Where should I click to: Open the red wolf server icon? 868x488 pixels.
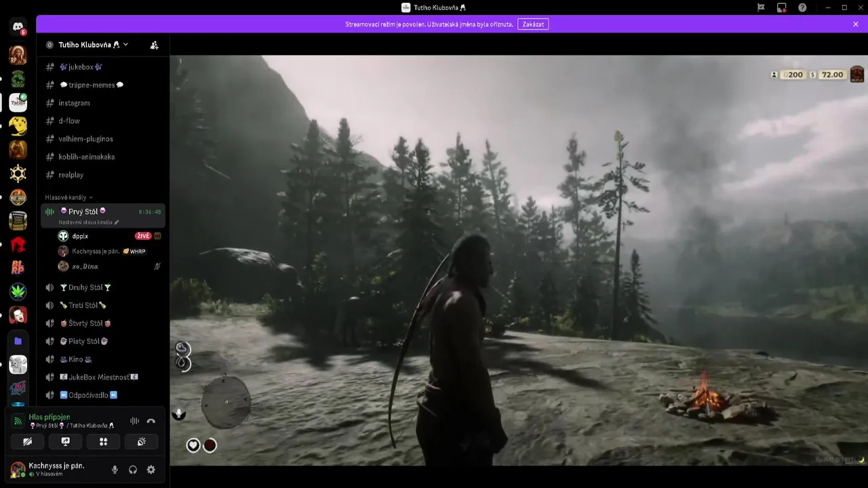coord(18,244)
